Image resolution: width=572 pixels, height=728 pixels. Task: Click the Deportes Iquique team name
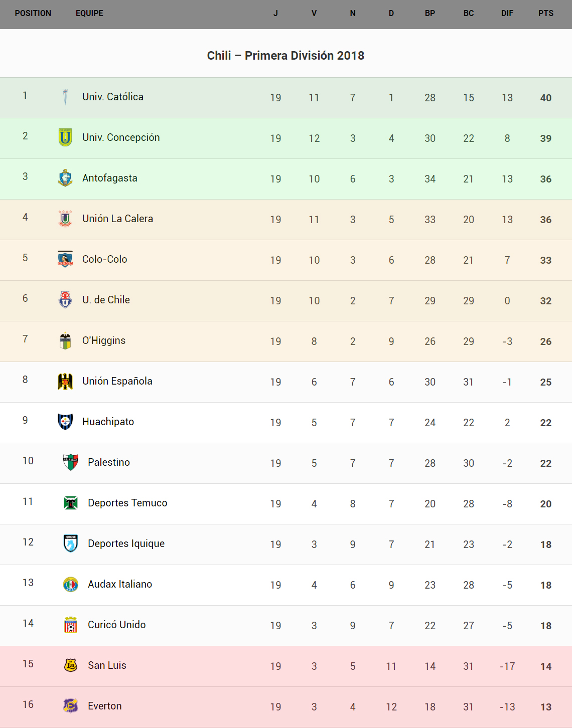point(126,543)
